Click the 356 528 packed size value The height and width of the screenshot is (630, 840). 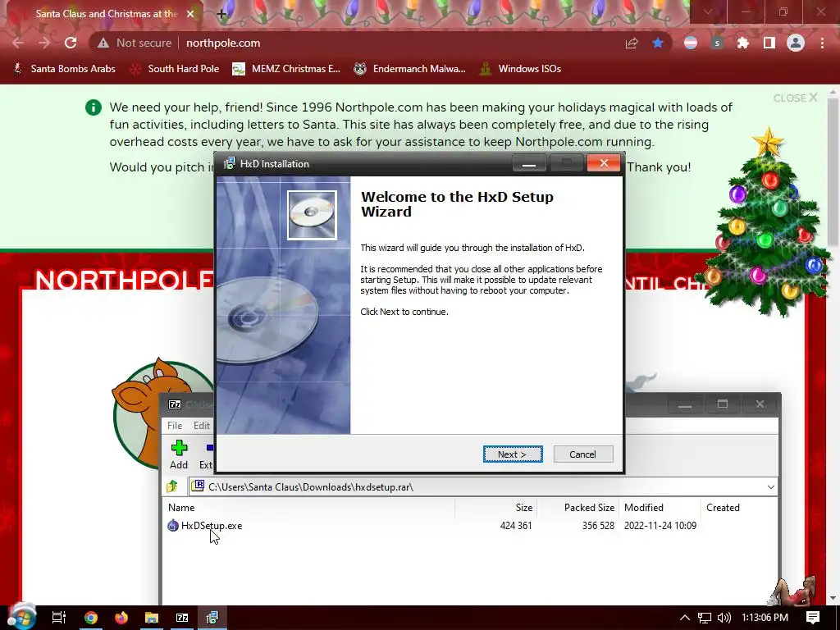pyautogui.click(x=598, y=526)
